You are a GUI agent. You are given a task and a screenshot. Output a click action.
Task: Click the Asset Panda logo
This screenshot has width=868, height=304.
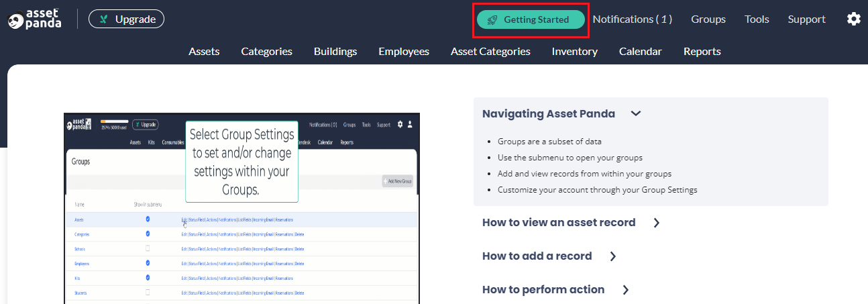coord(34,19)
